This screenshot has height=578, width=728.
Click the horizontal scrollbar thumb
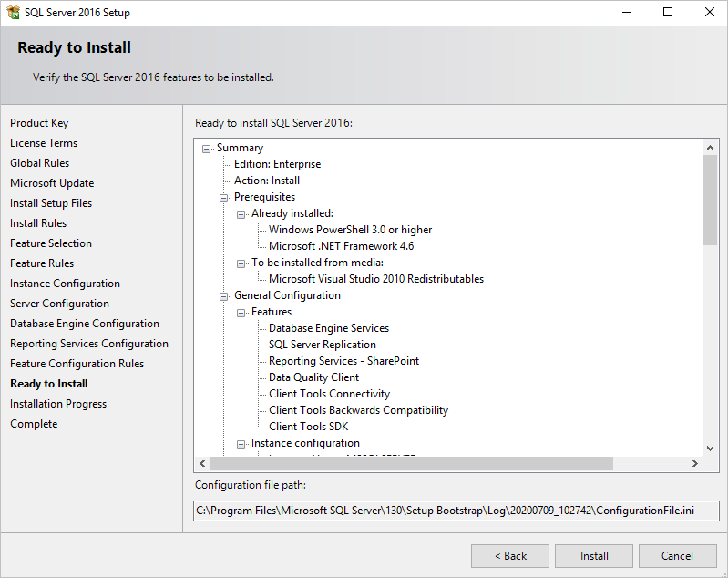(412, 463)
